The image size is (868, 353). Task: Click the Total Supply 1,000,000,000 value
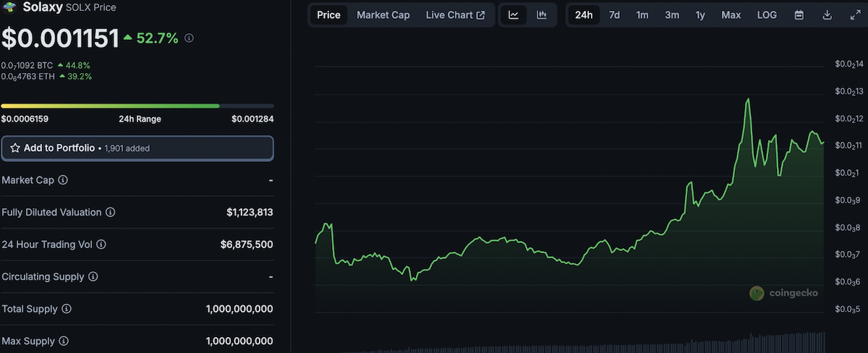[239, 309]
